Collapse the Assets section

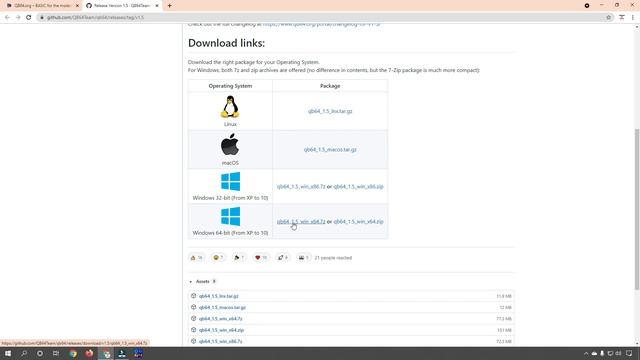pyautogui.click(x=202, y=282)
